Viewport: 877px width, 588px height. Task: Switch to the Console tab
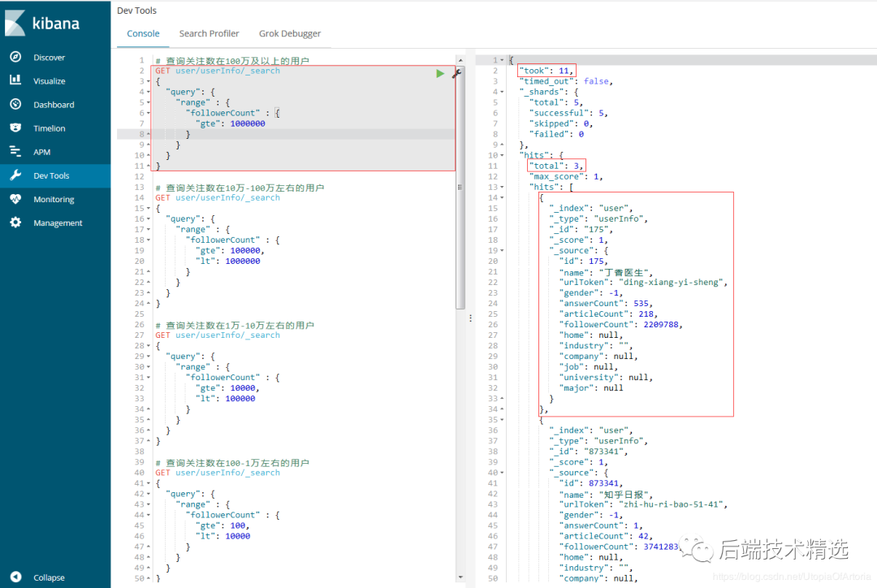click(x=143, y=33)
